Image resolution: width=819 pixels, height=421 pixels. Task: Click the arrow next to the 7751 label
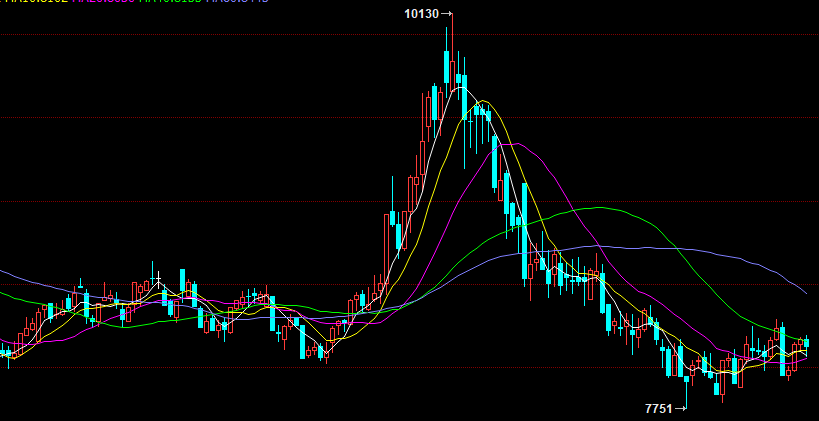681,408
